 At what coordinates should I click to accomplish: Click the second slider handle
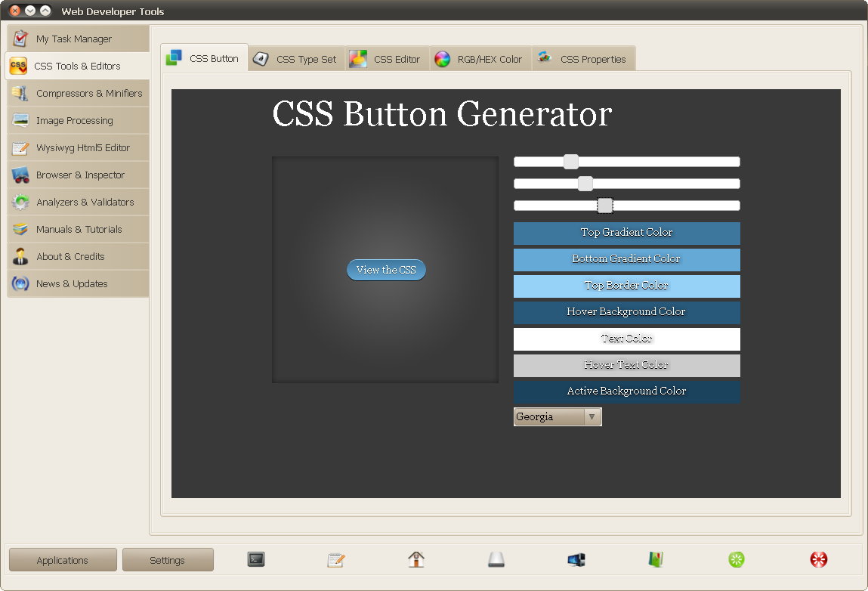click(x=585, y=184)
